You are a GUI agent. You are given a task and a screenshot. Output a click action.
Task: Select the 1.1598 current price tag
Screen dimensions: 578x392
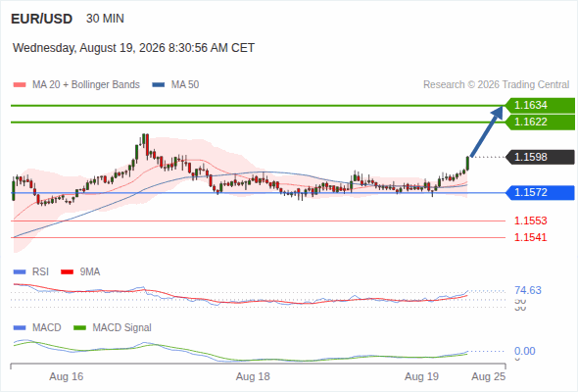pyautogui.click(x=540, y=157)
